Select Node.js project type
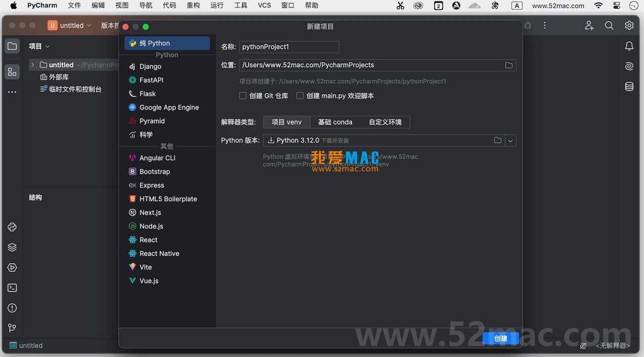 click(167, 226)
